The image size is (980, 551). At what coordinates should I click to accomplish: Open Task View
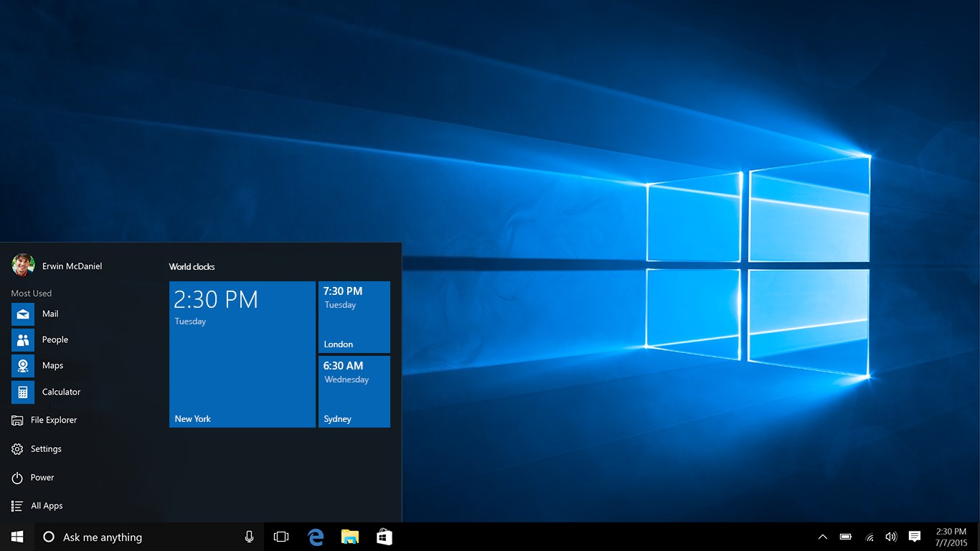[281, 536]
